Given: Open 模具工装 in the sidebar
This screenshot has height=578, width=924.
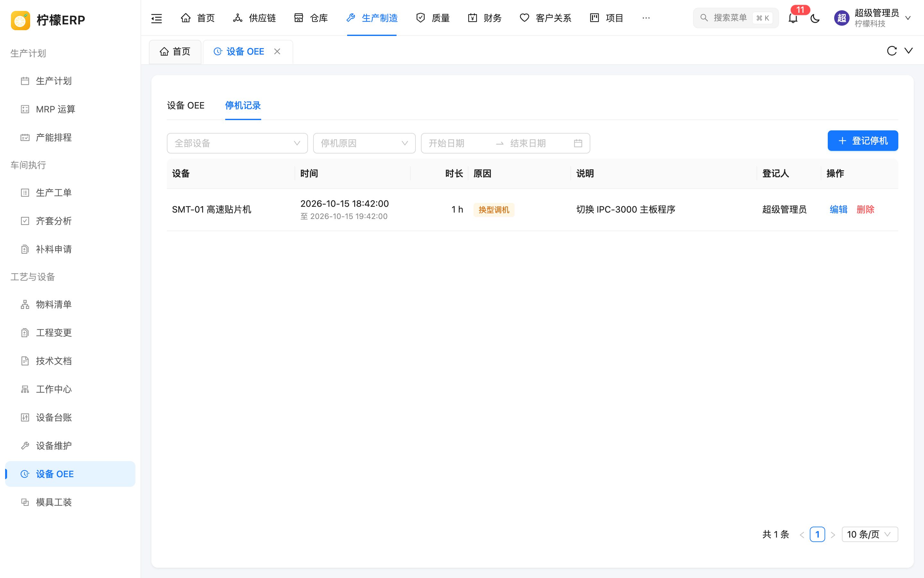Looking at the screenshot, I should point(70,502).
